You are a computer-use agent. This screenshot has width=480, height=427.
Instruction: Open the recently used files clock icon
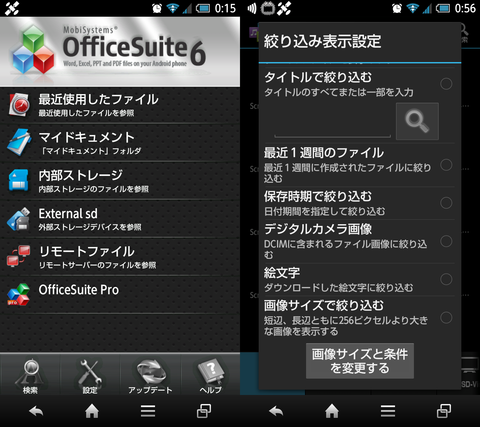(x=19, y=105)
